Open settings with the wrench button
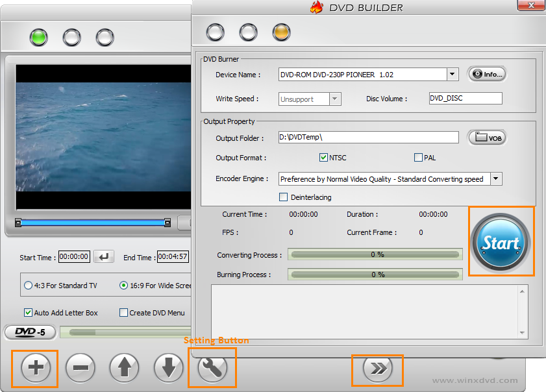Image resolution: width=546 pixels, height=392 pixels. click(212, 369)
